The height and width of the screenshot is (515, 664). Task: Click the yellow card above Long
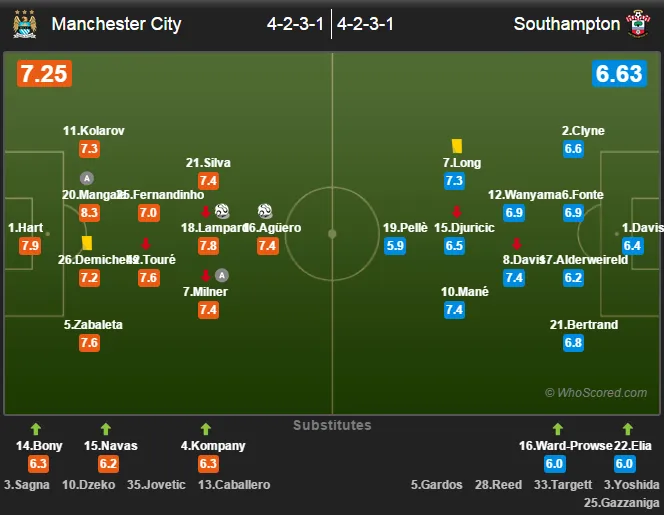coord(457,146)
